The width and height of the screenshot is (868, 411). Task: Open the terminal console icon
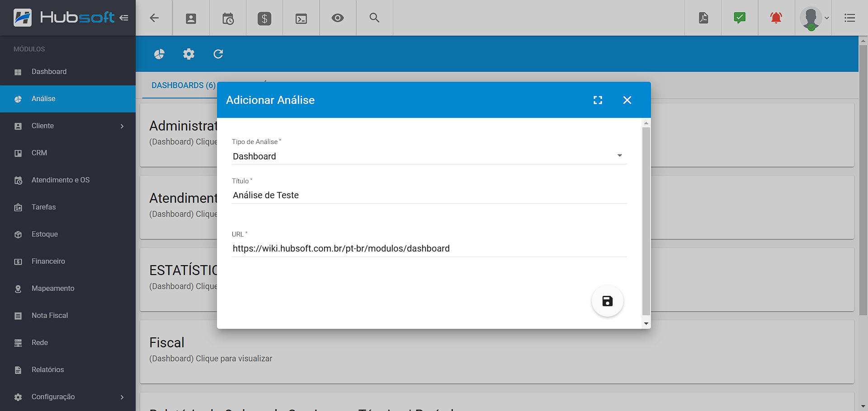301,19
